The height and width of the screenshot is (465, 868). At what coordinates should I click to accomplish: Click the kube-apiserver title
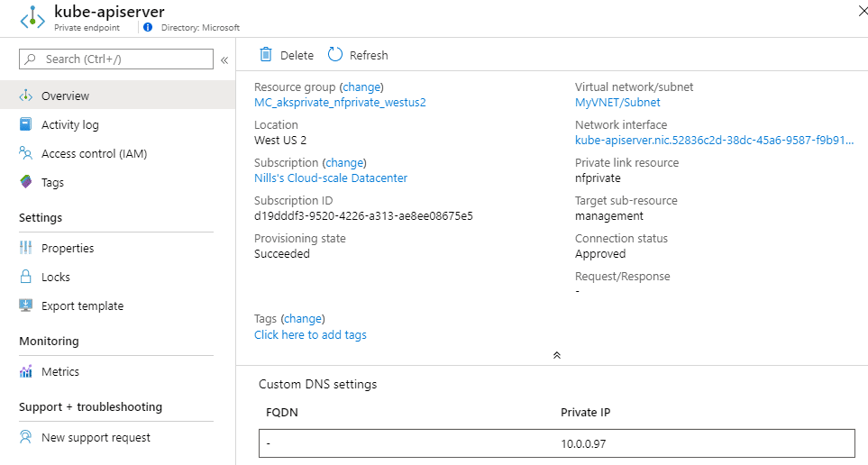tap(109, 12)
